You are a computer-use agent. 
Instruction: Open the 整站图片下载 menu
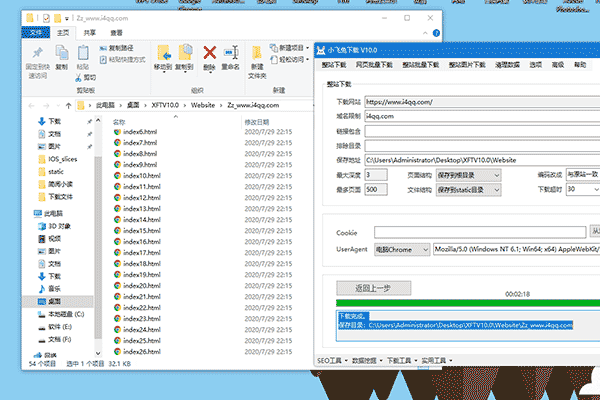467,65
